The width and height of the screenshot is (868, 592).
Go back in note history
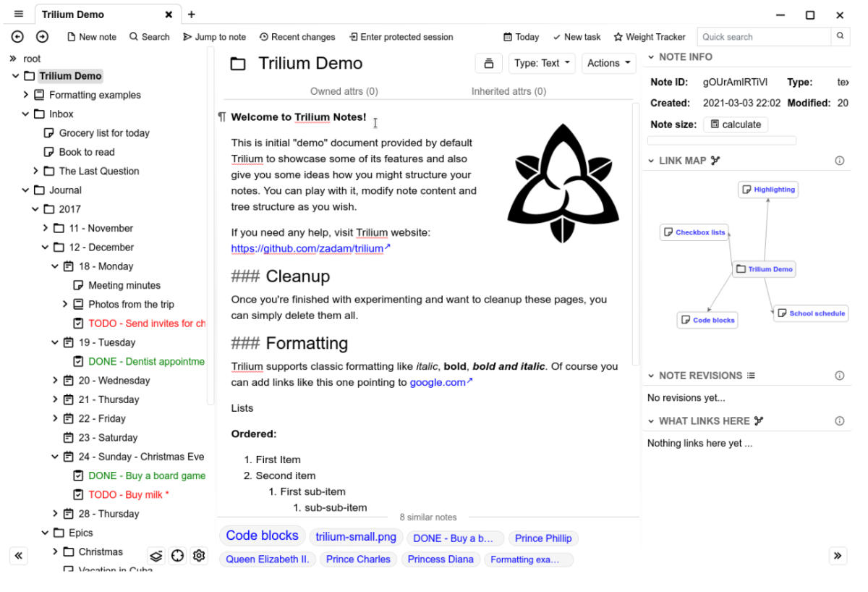pos(18,37)
